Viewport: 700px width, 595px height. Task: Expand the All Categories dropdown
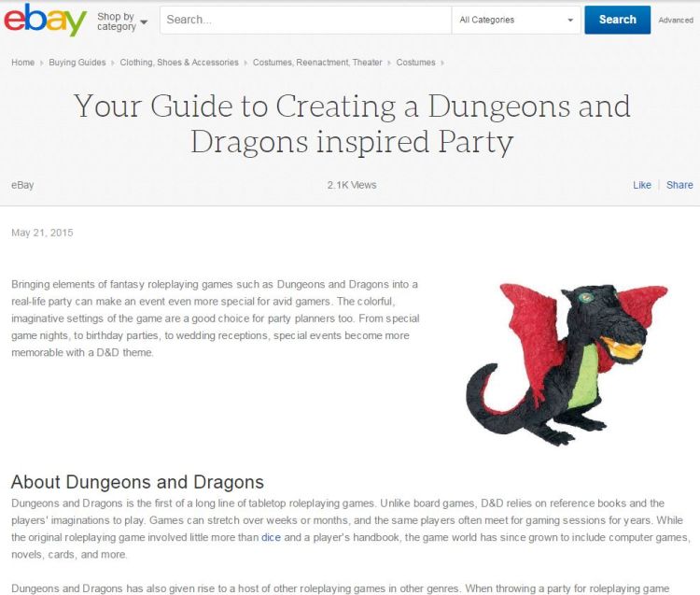point(516,20)
